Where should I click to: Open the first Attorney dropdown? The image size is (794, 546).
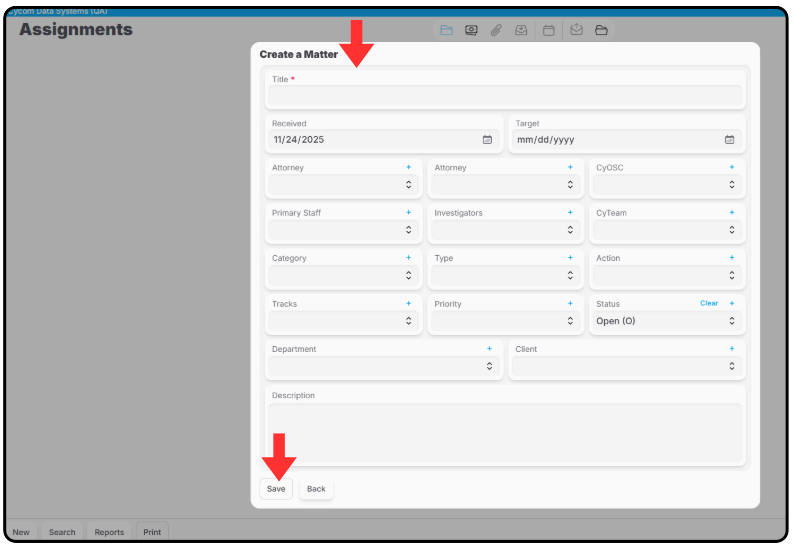[x=344, y=185]
